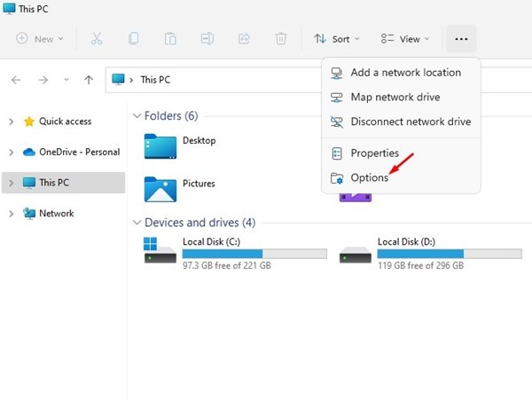Click the Local Disk (D:) label
This screenshot has width=532, height=400.
coord(406,242)
